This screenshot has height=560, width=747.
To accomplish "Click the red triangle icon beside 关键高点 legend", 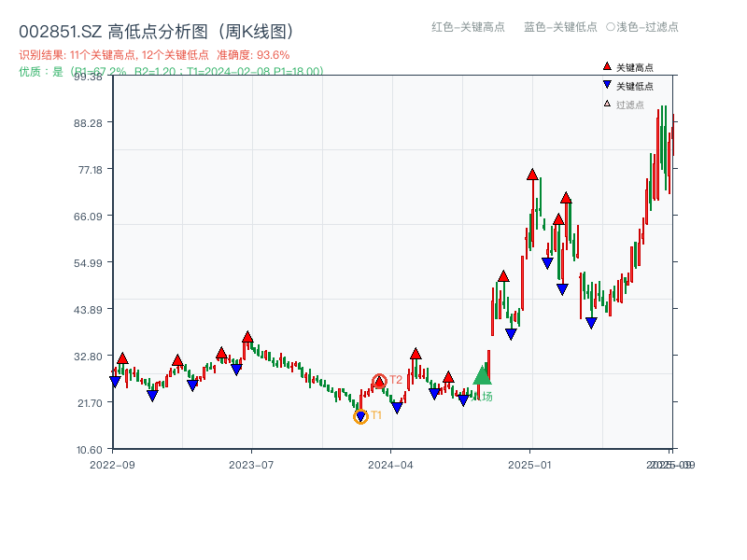I will pos(607,66).
